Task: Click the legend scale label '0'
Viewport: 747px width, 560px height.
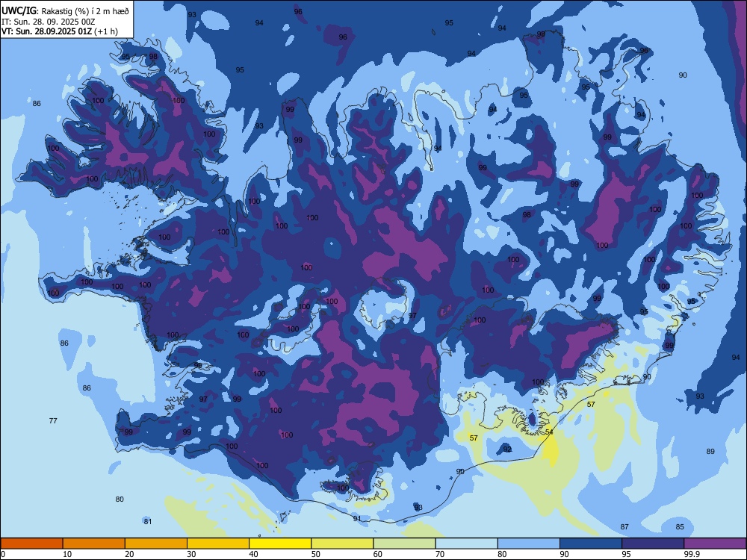Action: point(3,554)
